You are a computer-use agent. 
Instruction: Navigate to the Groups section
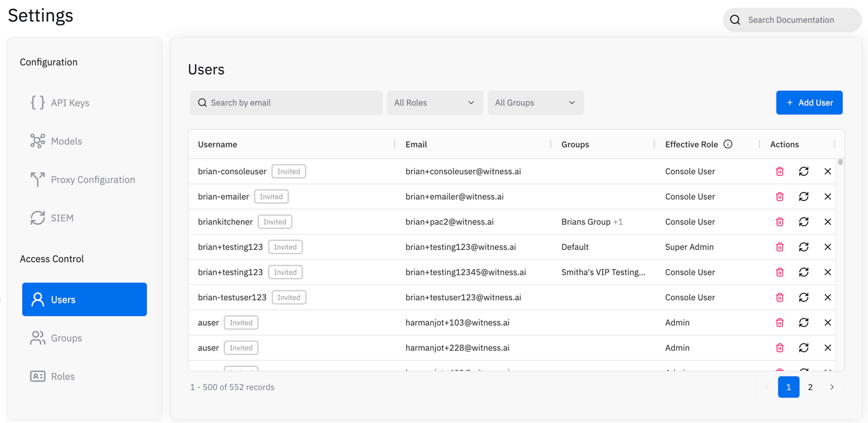pos(66,338)
